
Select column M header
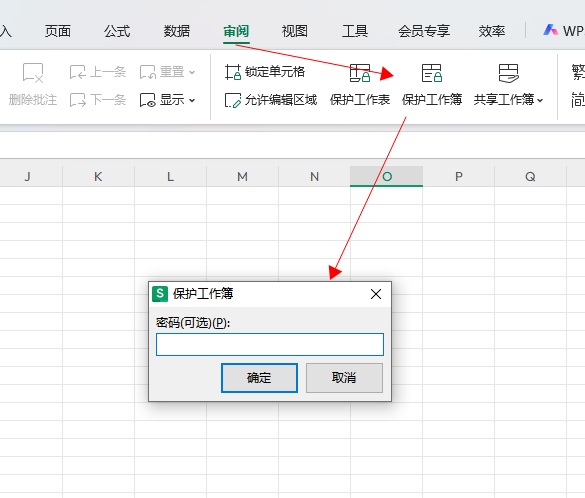coord(243,176)
